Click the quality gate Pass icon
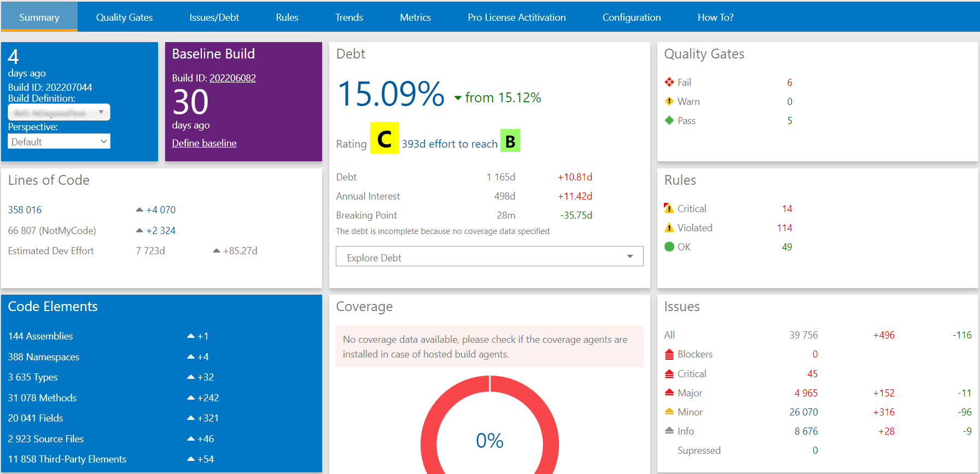 click(669, 120)
